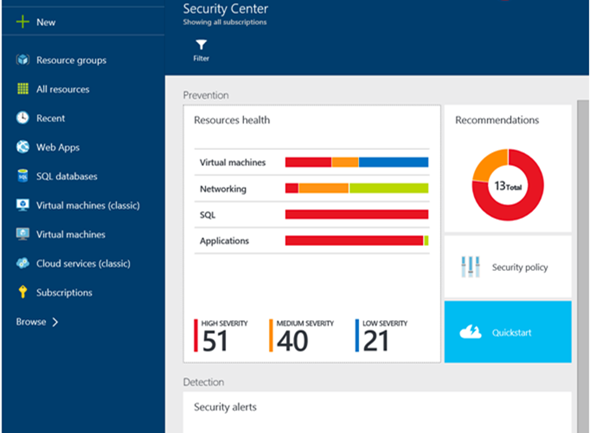Click the High Severity 51 count

point(215,341)
